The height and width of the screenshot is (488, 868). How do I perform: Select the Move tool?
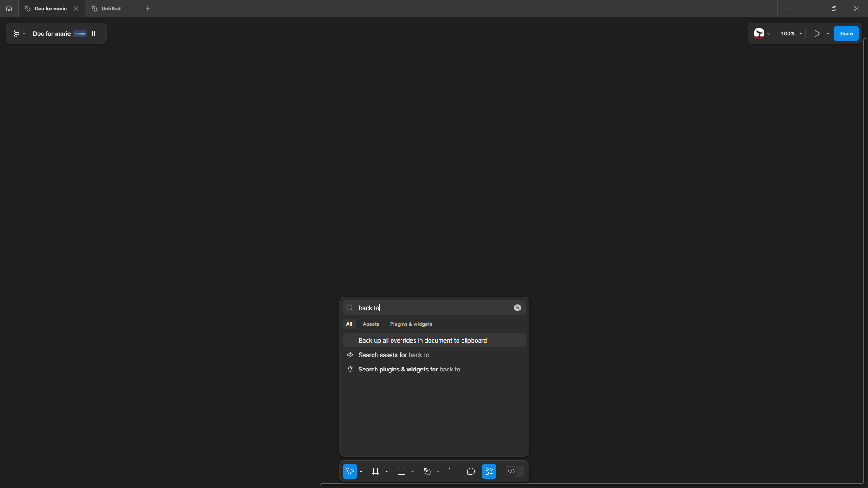point(350,471)
